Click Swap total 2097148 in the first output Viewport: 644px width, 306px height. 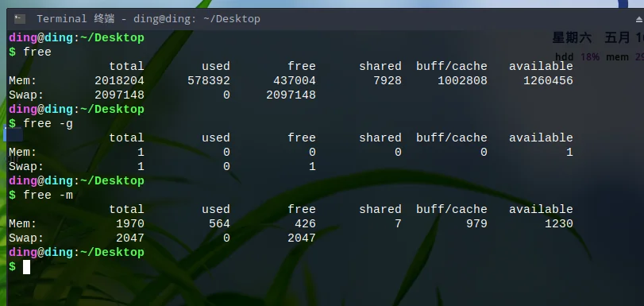(x=120, y=95)
